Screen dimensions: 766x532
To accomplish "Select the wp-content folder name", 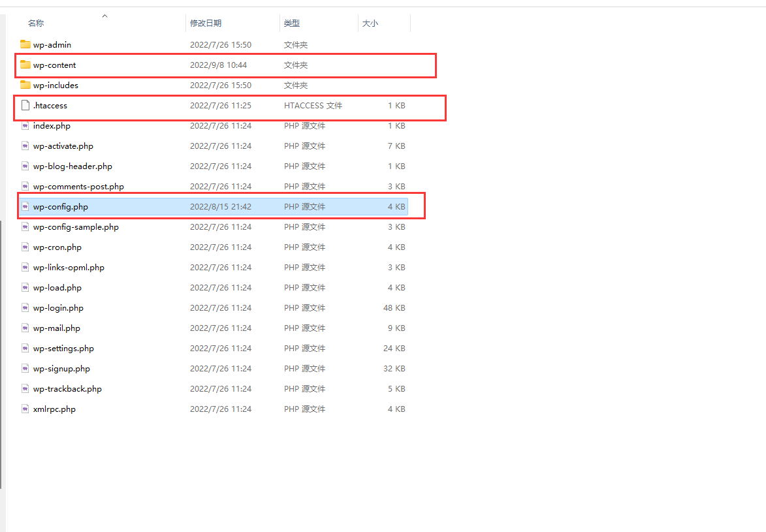I will click(x=55, y=65).
